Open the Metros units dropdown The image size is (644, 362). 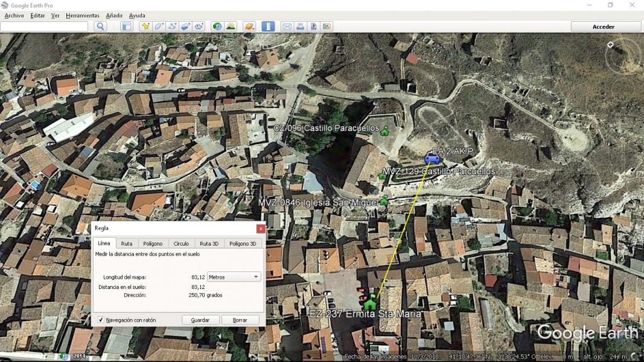pos(234,277)
